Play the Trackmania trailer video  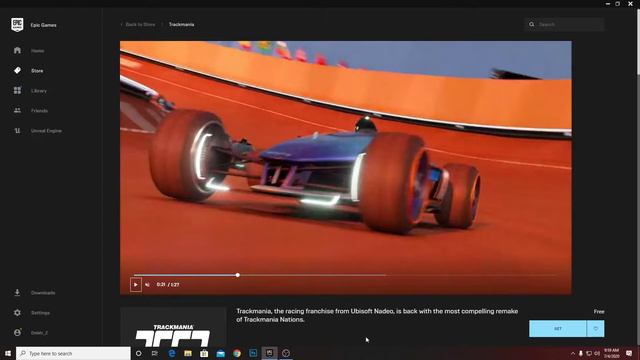[x=136, y=284]
